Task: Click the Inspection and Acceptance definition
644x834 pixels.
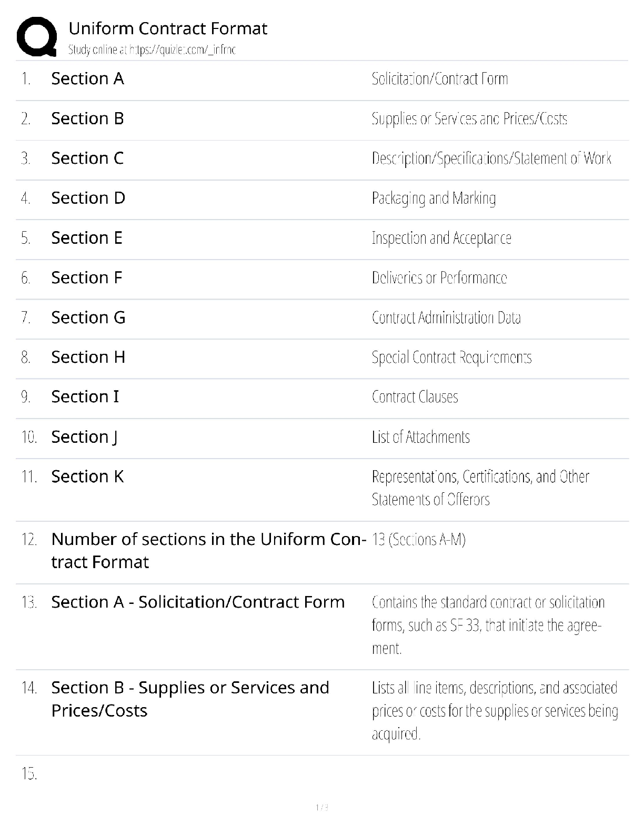Action: coord(441,238)
